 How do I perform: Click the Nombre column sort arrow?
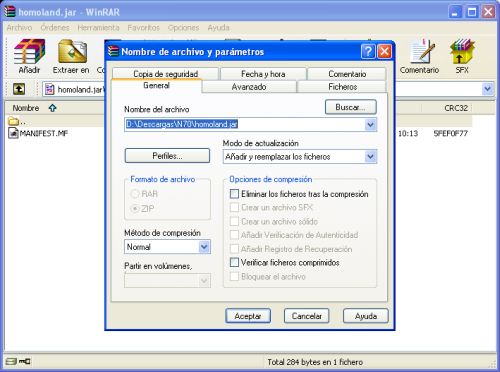coord(52,108)
